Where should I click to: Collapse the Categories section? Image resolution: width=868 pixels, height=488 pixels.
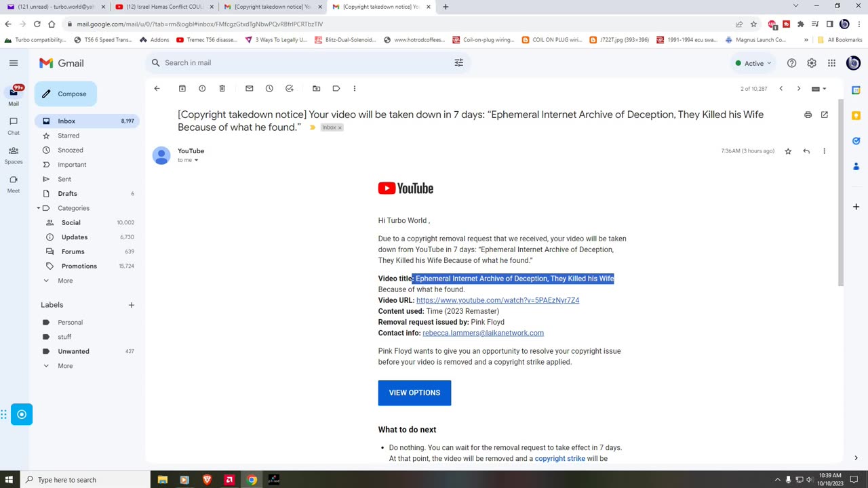tap(39, 208)
